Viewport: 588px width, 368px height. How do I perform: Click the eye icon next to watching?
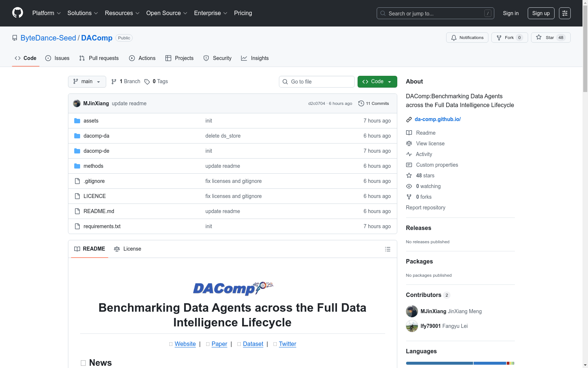tap(409, 186)
